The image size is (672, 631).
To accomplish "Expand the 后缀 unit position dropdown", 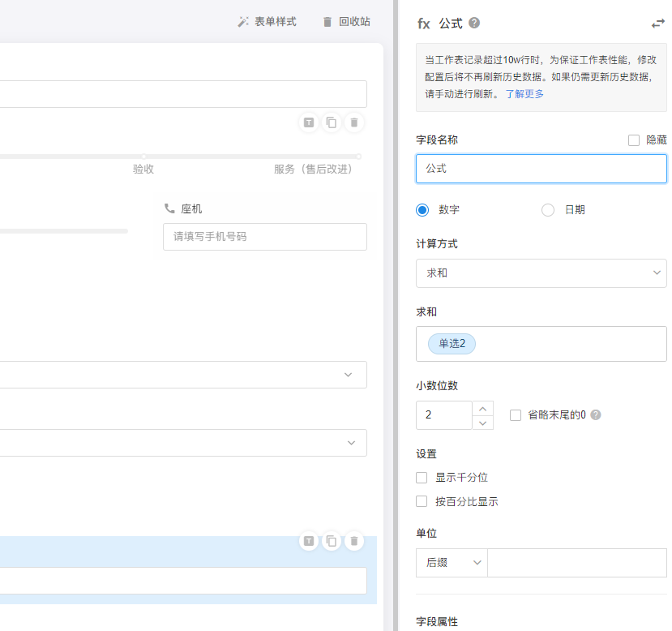I will click(452, 563).
